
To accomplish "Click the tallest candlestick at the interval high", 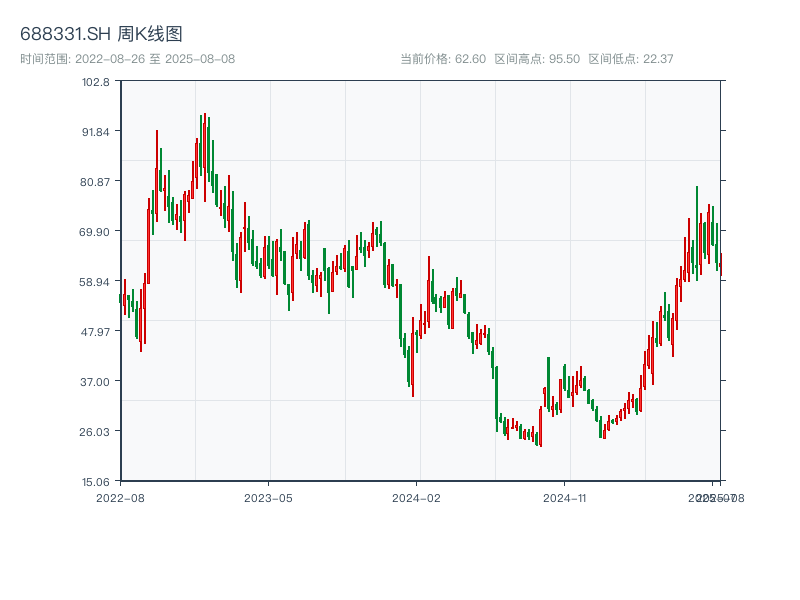I will 205,157.
